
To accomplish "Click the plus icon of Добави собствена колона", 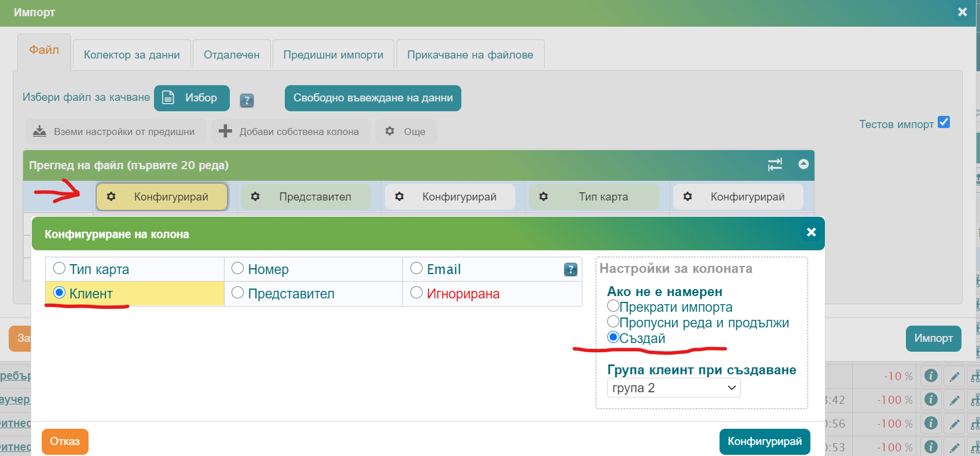I will 225,132.
